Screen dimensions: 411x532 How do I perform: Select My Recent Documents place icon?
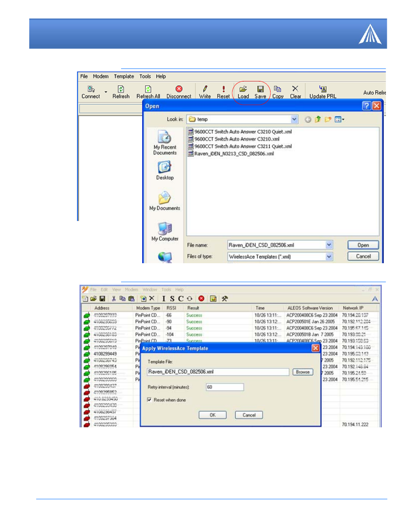click(x=165, y=137)
